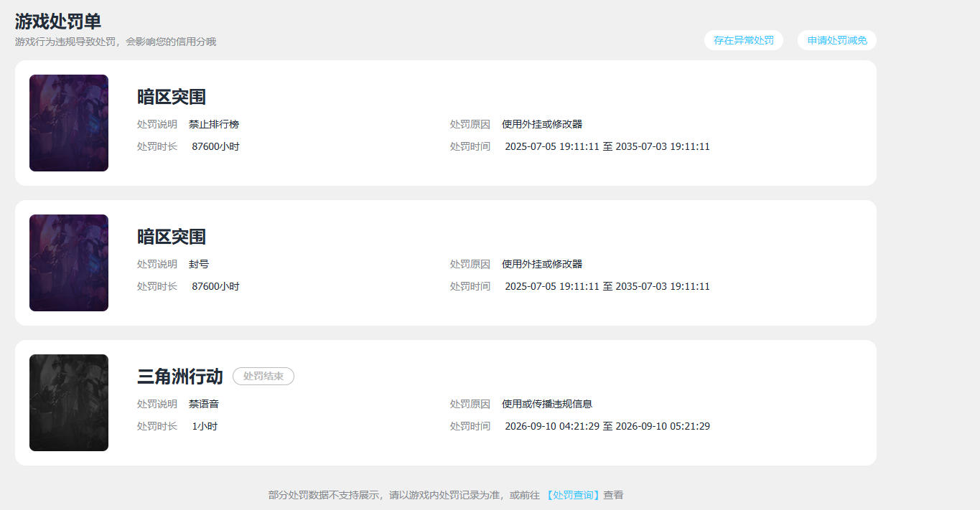Click the 处罚结束 status badge
The width and height of the screenshot is (980, 510).
[263, 376]
